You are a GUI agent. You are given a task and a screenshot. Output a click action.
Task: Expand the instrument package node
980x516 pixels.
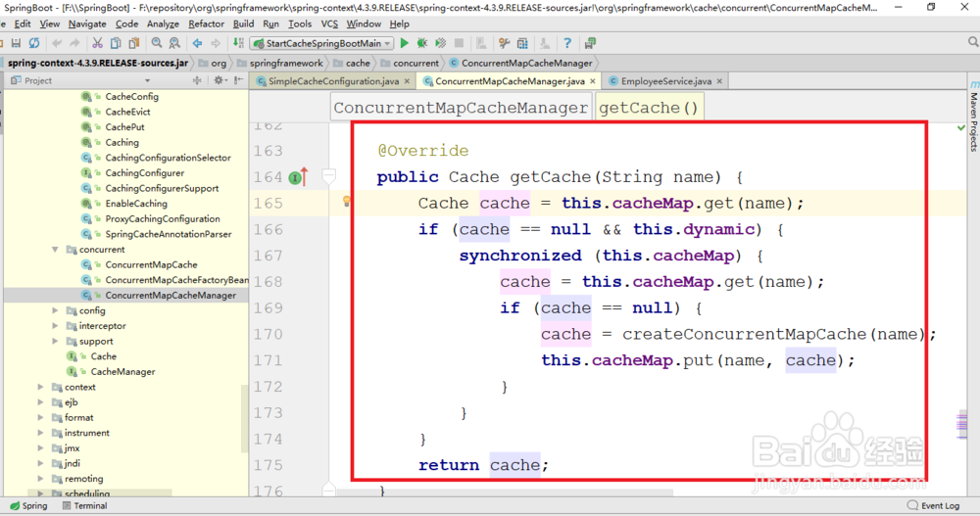[x=40, y=433]
